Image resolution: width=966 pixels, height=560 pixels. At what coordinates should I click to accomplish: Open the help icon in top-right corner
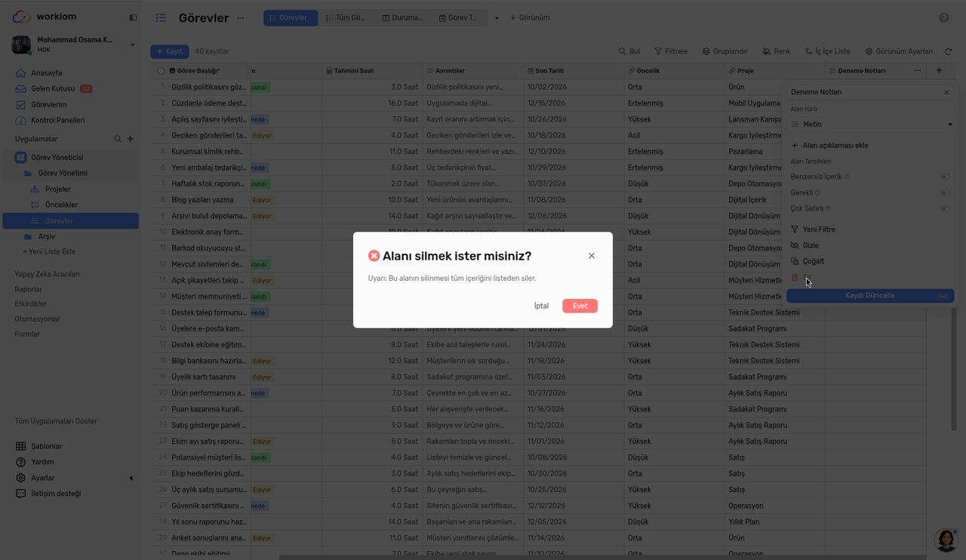944,17
